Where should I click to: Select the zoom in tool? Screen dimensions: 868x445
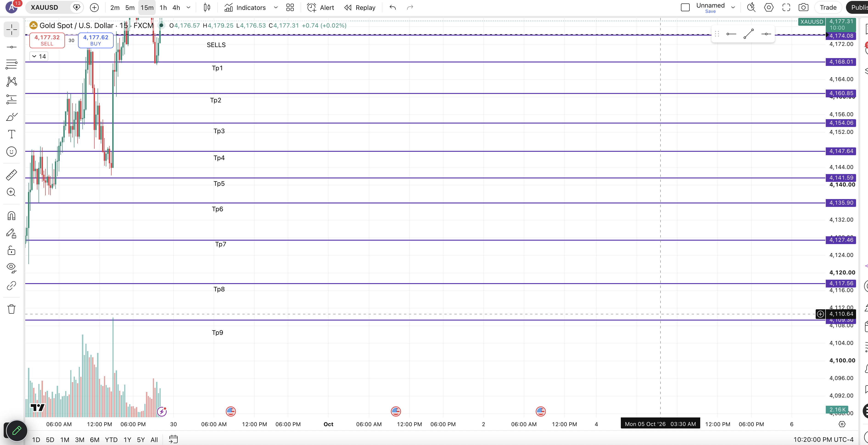[x=11, y=192]
